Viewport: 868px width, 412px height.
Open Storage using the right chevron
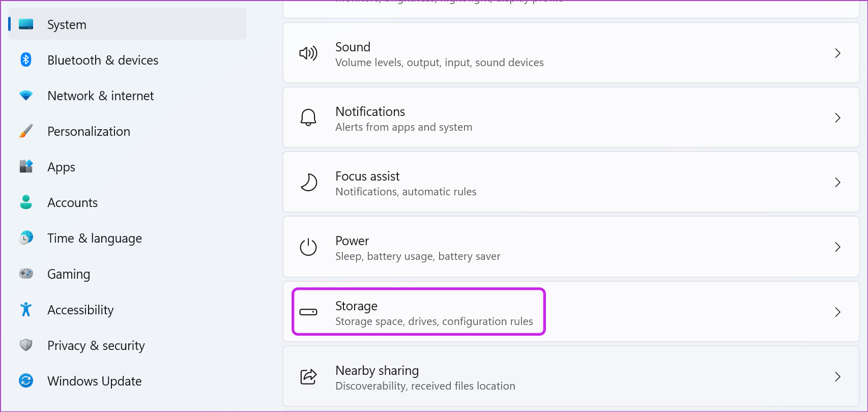pos(837,312)
